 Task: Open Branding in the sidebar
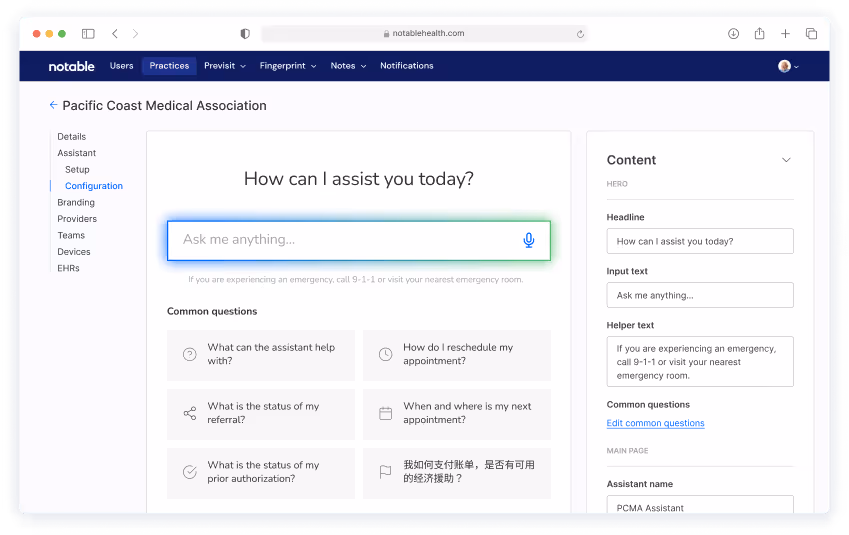[x=76, y=203]
